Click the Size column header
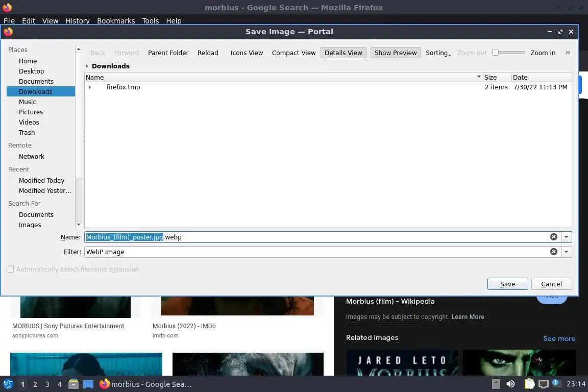Viewport: 588px width, 392px height. [497, 77]
